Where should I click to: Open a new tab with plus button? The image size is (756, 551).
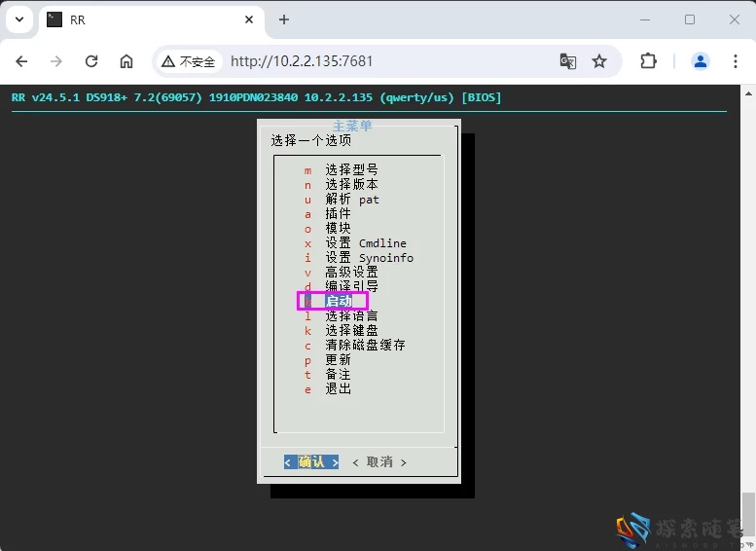coord(284,19)
